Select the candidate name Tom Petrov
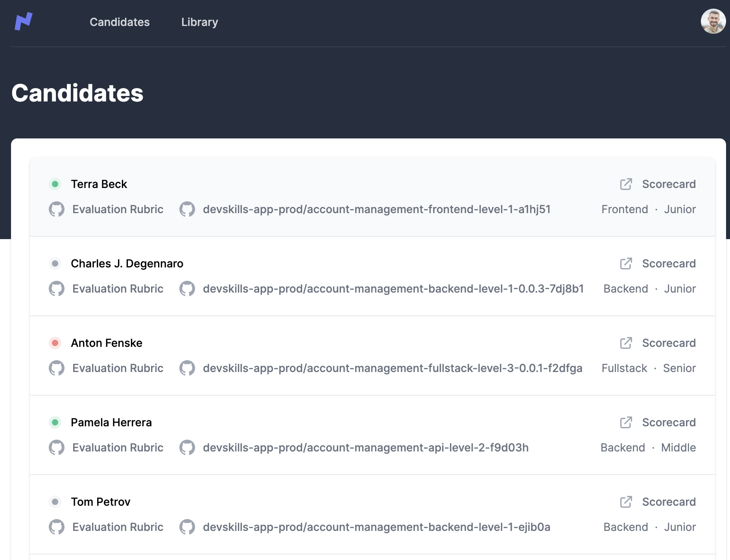 coord(101,502)
